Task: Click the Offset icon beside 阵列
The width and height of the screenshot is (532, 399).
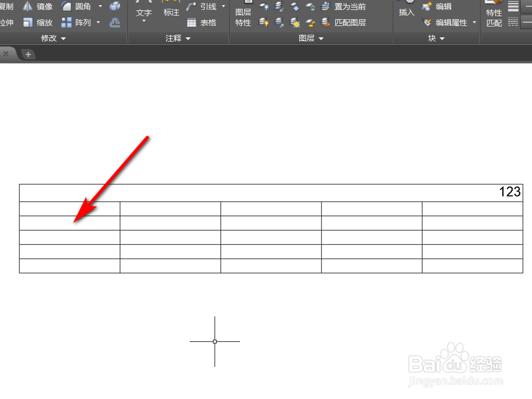Action: coord(115,23)
